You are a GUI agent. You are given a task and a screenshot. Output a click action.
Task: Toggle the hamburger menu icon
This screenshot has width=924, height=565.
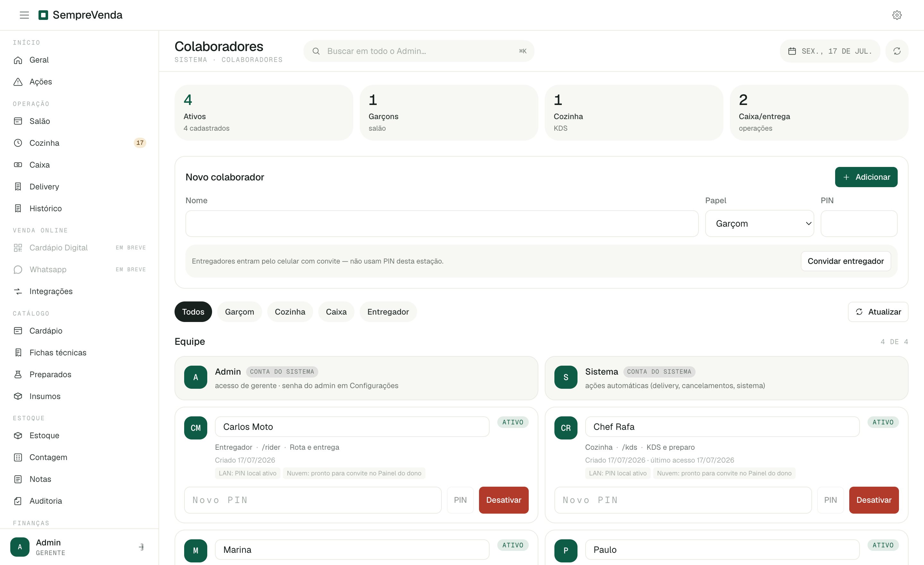[x=24, y=15]
